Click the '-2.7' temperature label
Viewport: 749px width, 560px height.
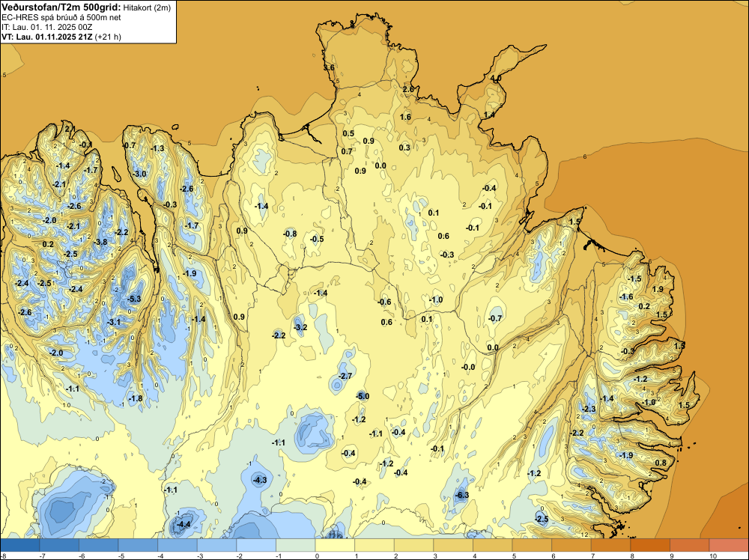pos(345,376)
